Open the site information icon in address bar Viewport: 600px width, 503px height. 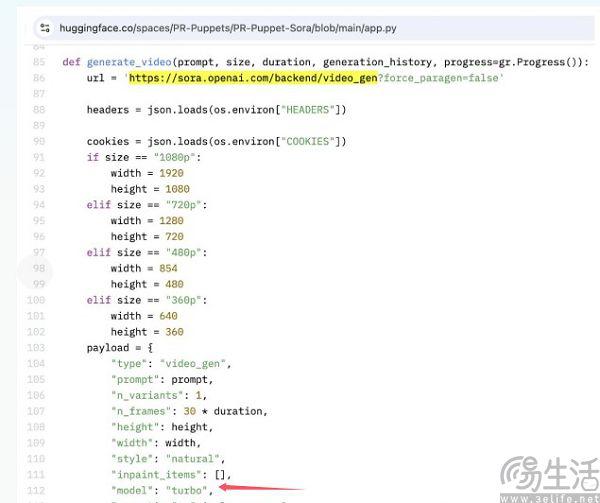point(45,28)
